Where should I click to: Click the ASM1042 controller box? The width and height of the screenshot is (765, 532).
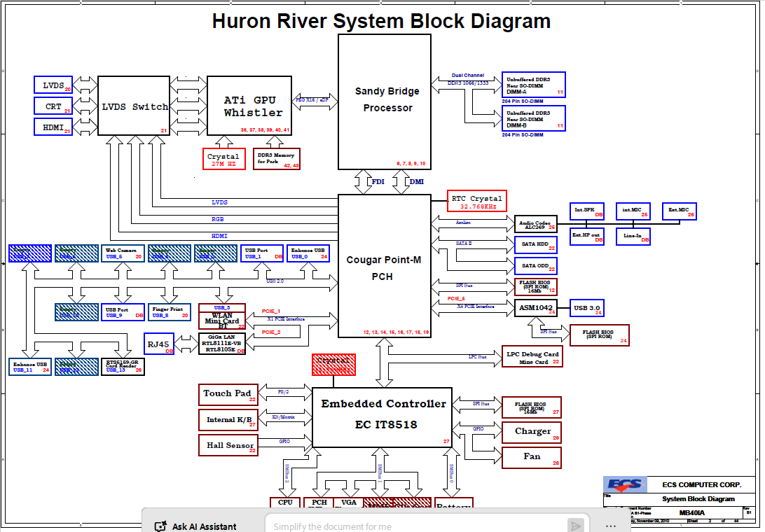click(536, 308)
